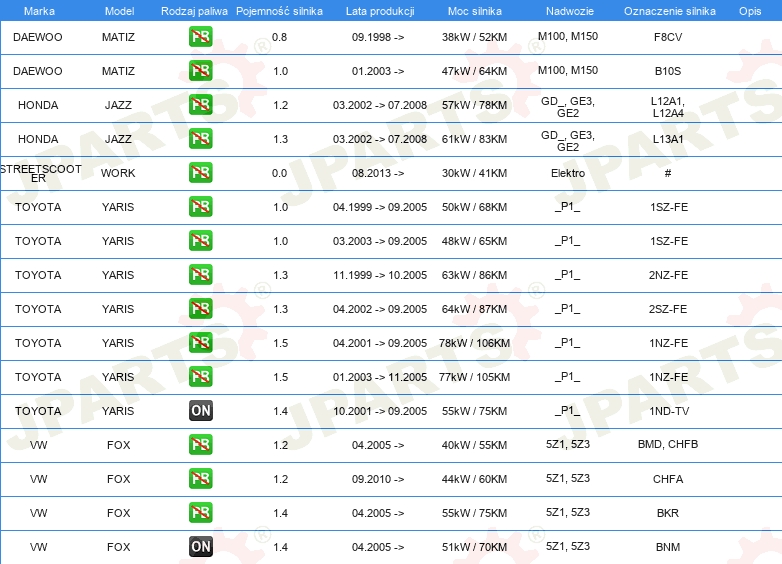Viewport: 782px width, 564px height.
Task: Click the petrol fuel icon for Daewoo Matiz 0.8
Action: click(200, 37)
